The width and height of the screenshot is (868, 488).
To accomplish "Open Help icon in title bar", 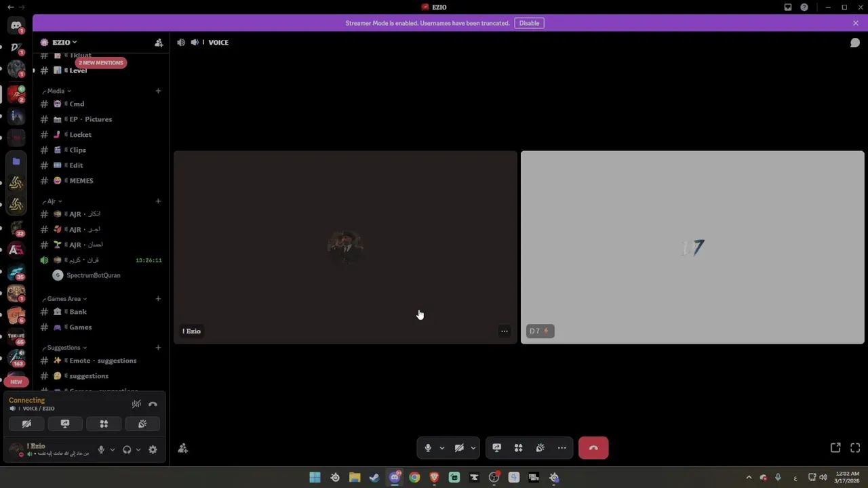I will [x=804, y=7].
